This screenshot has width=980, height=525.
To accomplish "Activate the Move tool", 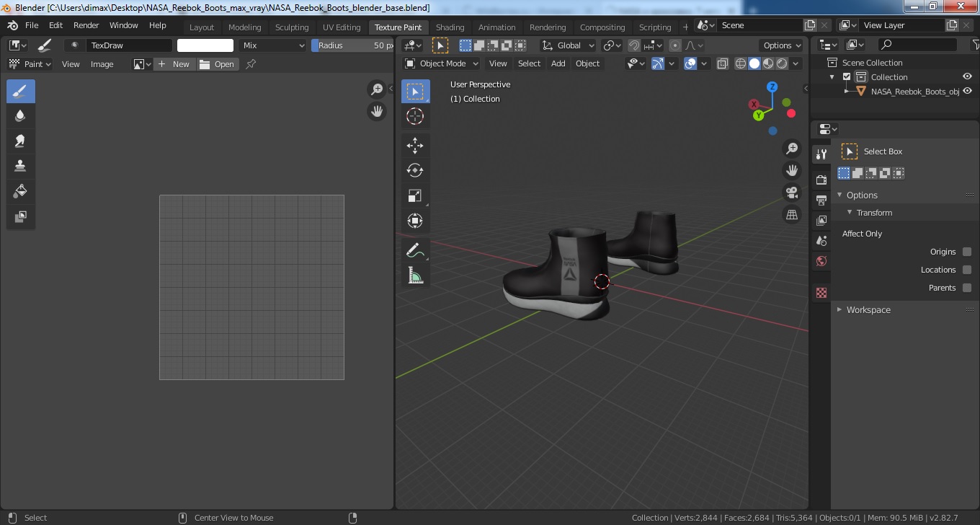I will tap(415, 146).
